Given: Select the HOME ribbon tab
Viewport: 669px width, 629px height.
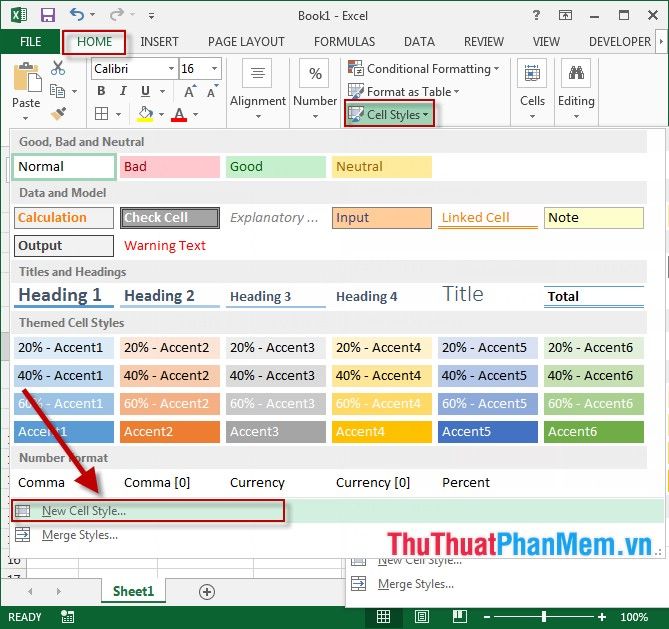Looking at the screenshot, I should (x=94, y=42).
